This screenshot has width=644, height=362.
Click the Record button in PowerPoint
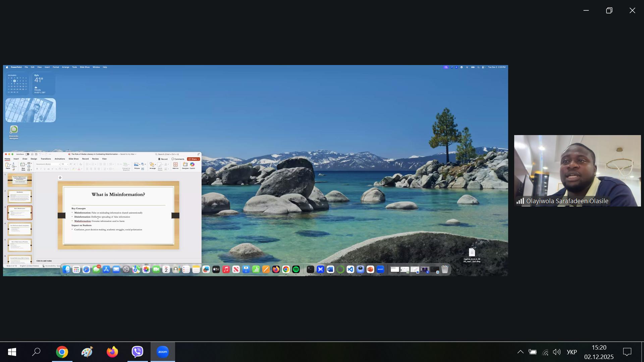(163, 159)
